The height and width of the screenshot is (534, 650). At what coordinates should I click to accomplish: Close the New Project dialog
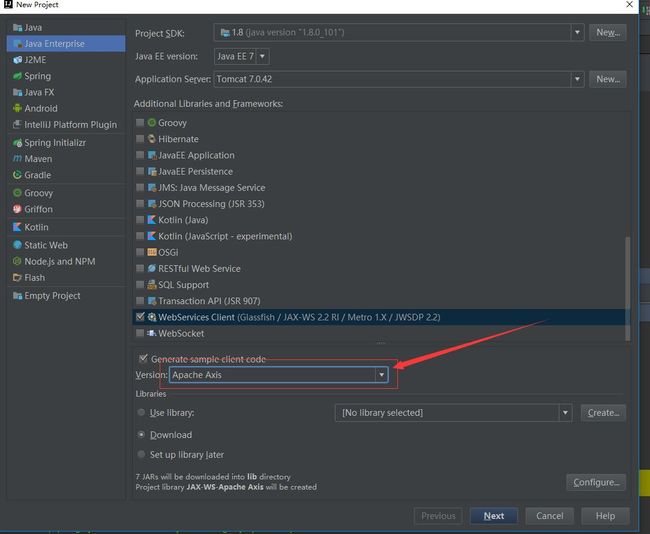pos(629,5)
